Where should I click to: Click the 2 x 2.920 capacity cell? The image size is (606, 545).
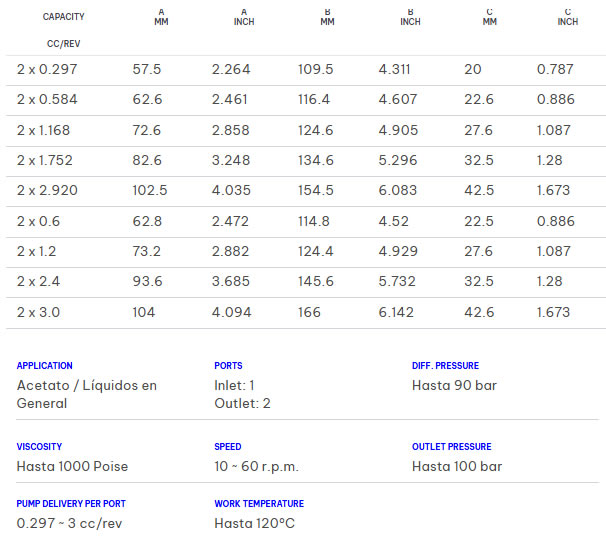[47, 190]
